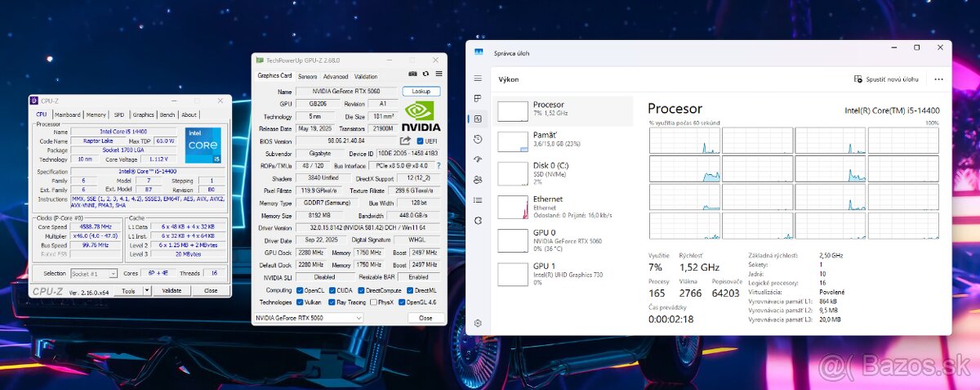This screenshot has height=390, width=980.
Task: Click the Core Speed 4588.78 MHz value
Action: coord(97,226)
